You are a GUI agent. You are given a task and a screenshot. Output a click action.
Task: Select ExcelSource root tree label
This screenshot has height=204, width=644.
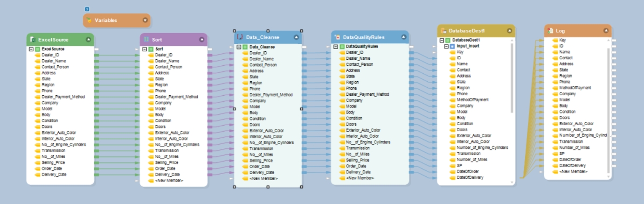[53, 49]
